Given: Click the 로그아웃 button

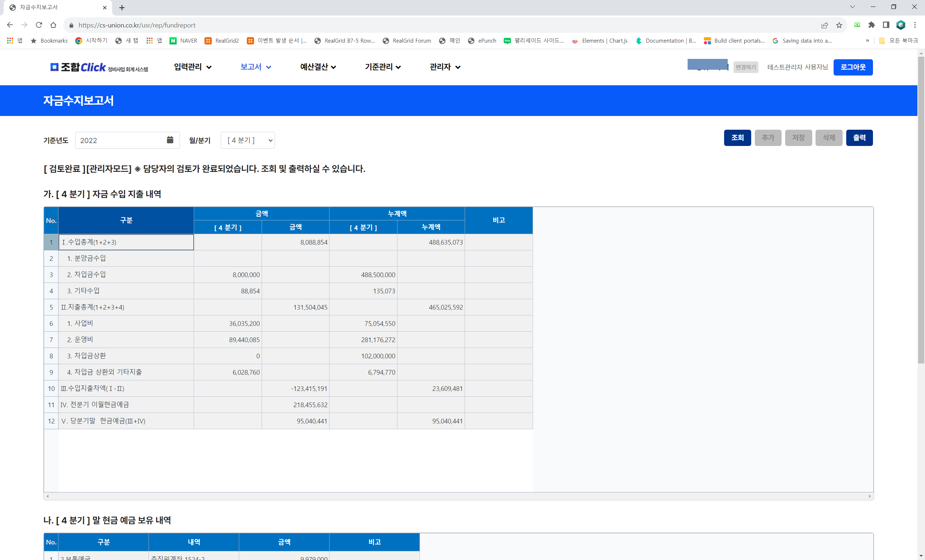Looking at the screenshot, I should 852,67.
